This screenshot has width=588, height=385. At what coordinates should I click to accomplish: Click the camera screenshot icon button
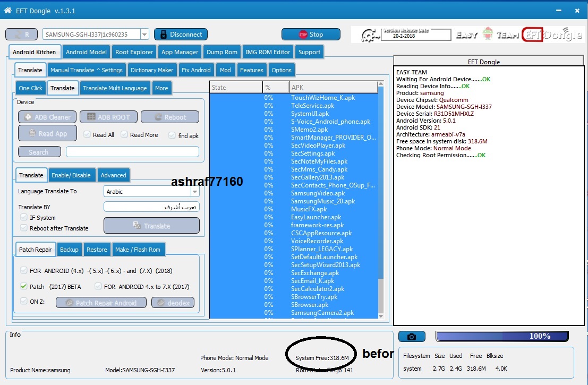(412, 336)
